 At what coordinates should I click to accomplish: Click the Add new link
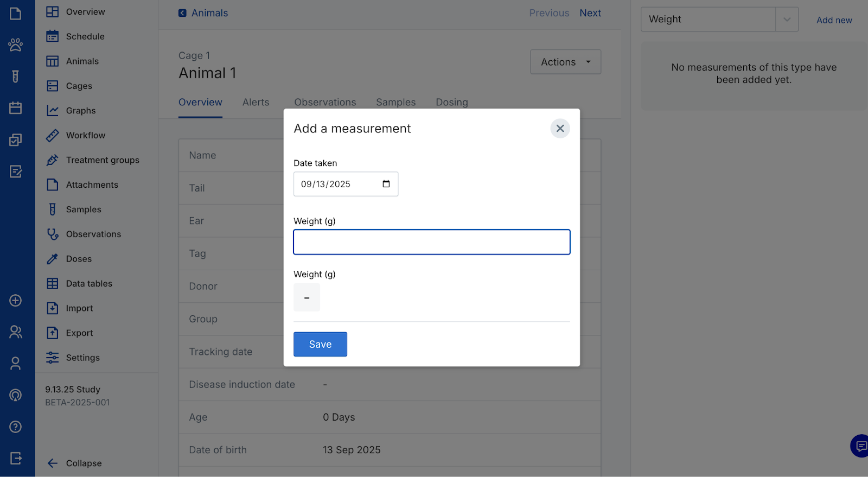point(834,20)
